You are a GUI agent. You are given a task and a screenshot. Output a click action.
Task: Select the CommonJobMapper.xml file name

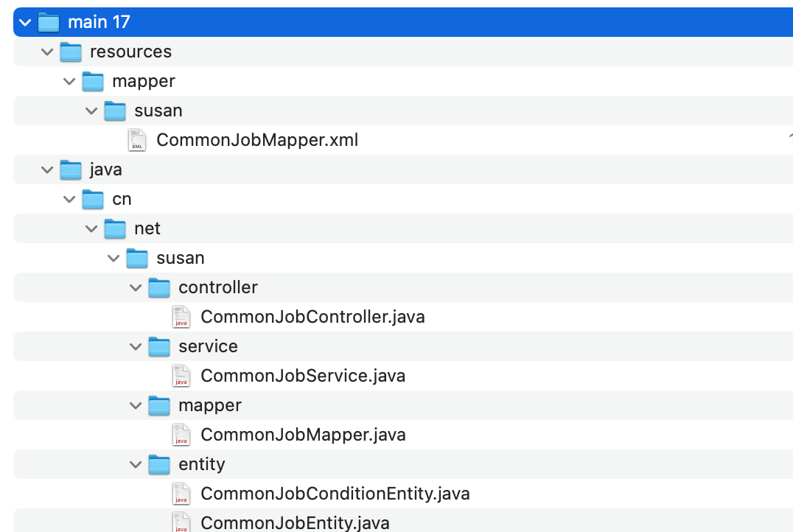click(257, 140)
